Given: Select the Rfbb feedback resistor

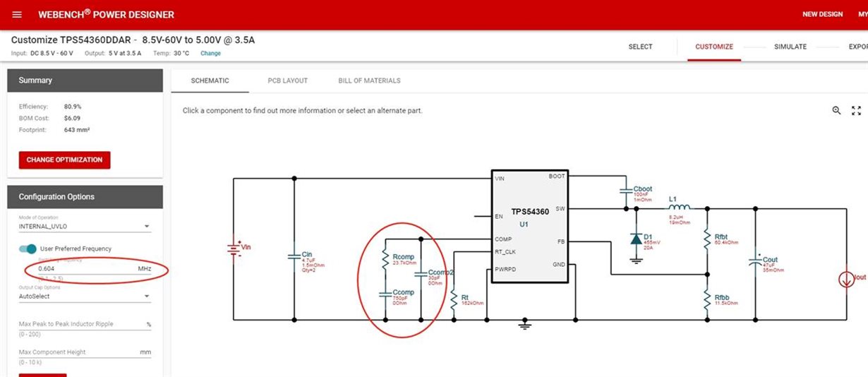Looking at the screenshot, I should tap(706, 300).
